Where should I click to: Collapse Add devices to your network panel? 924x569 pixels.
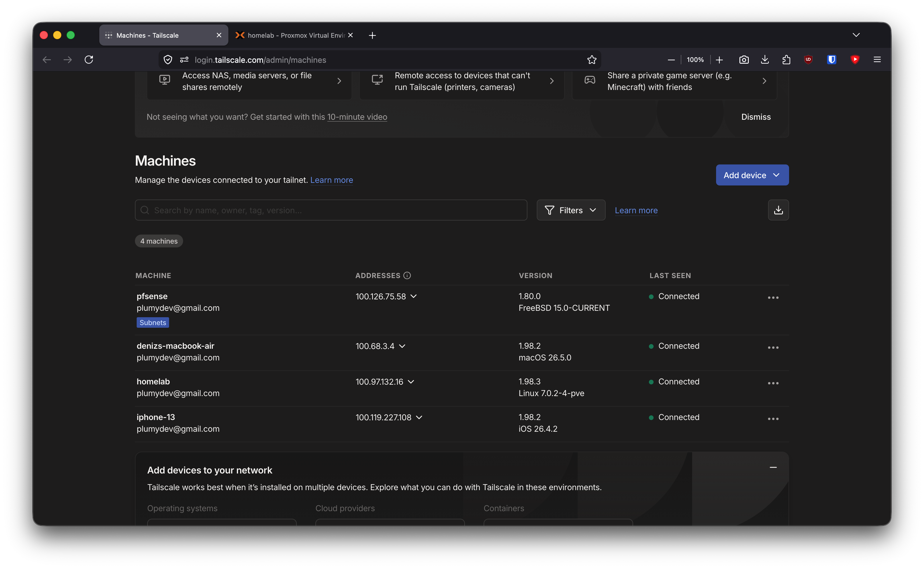[773, 467]
